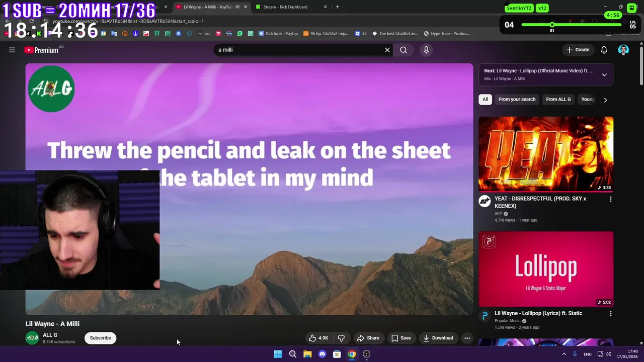
Task: Click the page vertical scrollbar
Action: (641, 65)
